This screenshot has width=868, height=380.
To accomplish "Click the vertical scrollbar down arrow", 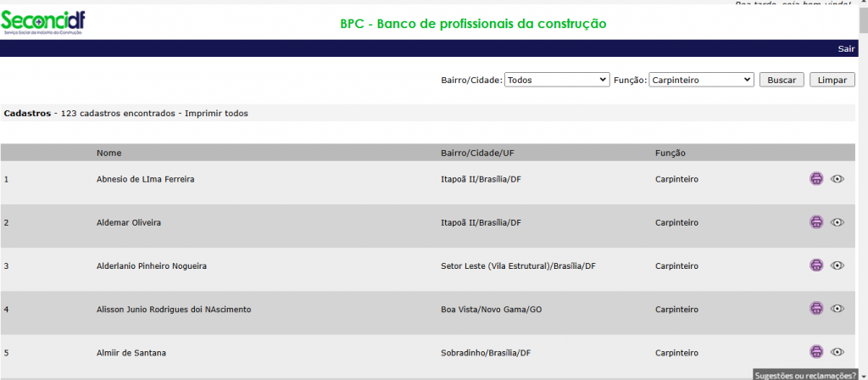I will [863, 375].
